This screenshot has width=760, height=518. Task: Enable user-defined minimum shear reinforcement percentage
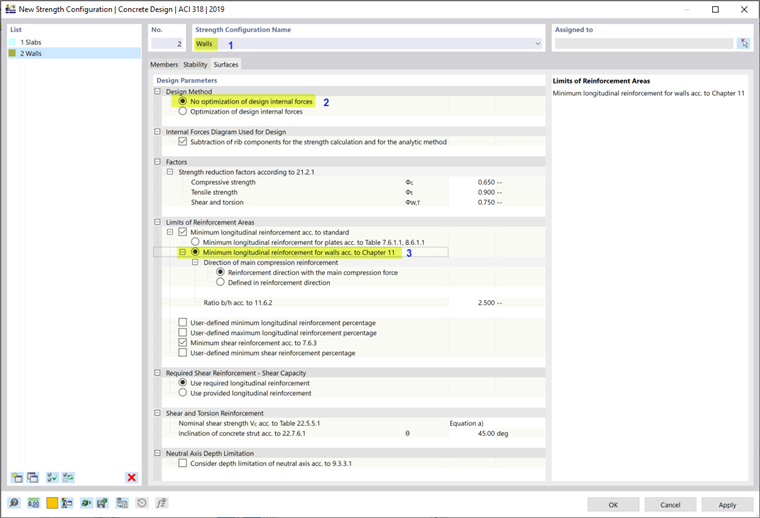pos(182,353)
